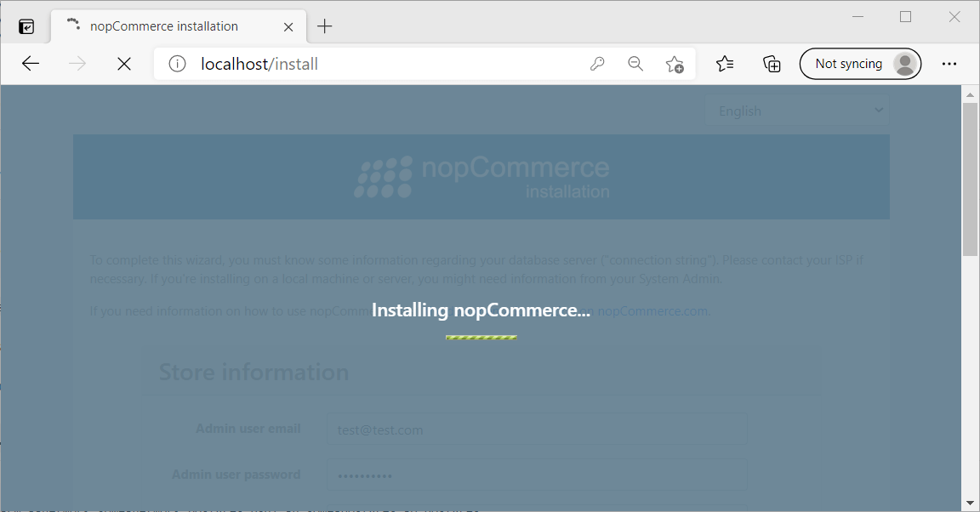Click the scroll up arrow
Image resolution: width=980 pixels, height=512 pixels.
(970, 94)
